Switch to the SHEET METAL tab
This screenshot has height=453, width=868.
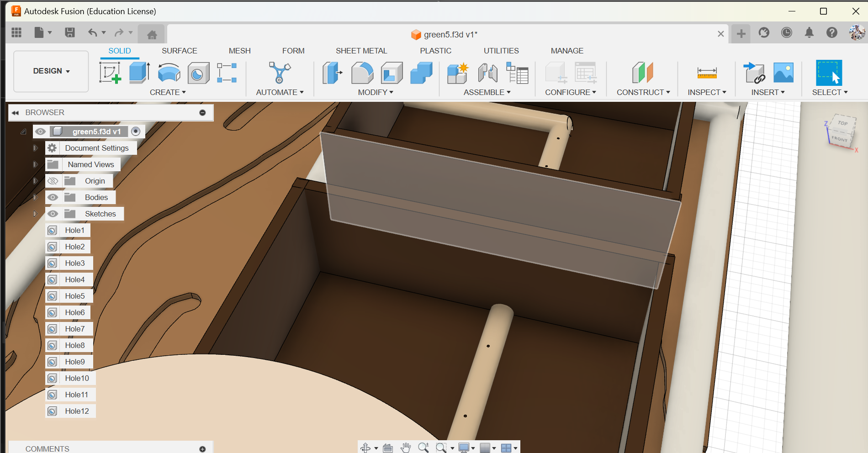click(361, 51)
